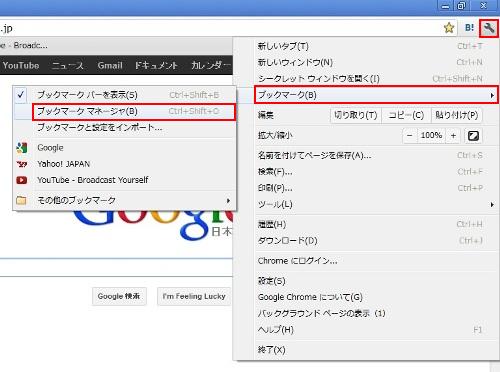Open その他のブックマーク folder
500x372 pixels.
tap(125, 200)
